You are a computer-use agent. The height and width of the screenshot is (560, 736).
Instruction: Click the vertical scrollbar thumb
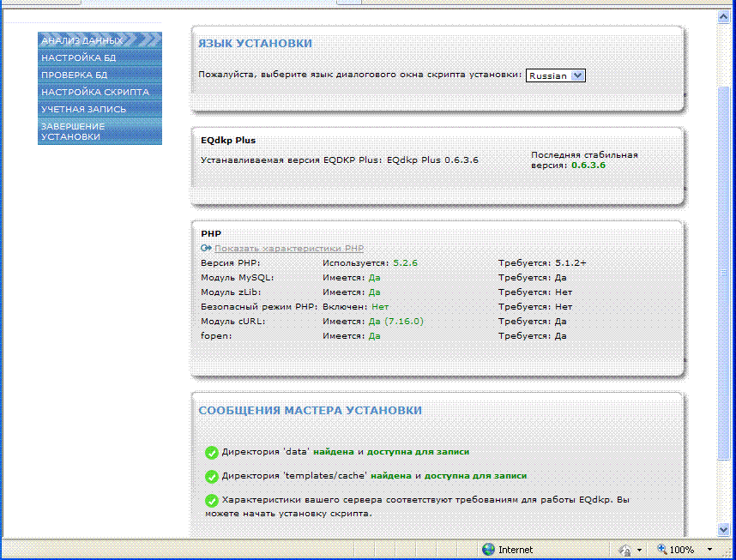(x=723, y=274)
